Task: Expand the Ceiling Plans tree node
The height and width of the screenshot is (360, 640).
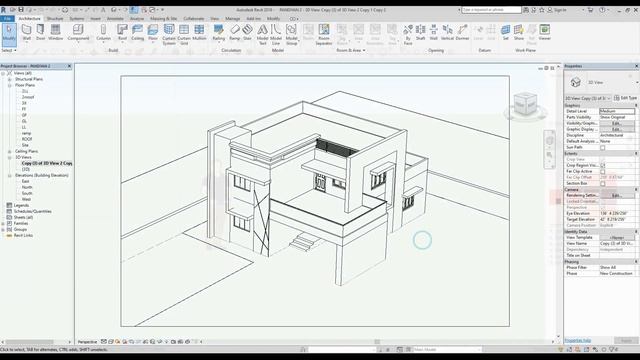Action: point(9,151)
